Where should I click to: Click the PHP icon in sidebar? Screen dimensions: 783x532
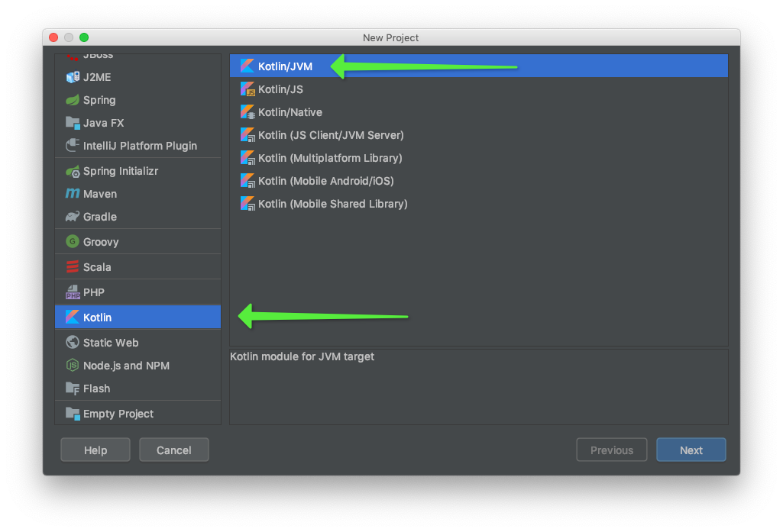[73, 292]
